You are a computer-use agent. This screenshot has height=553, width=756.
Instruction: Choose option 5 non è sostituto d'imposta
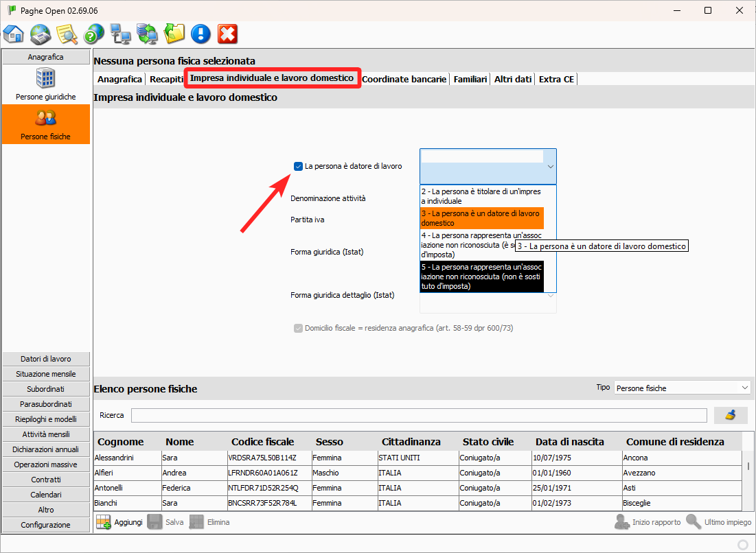click(481, 276)
